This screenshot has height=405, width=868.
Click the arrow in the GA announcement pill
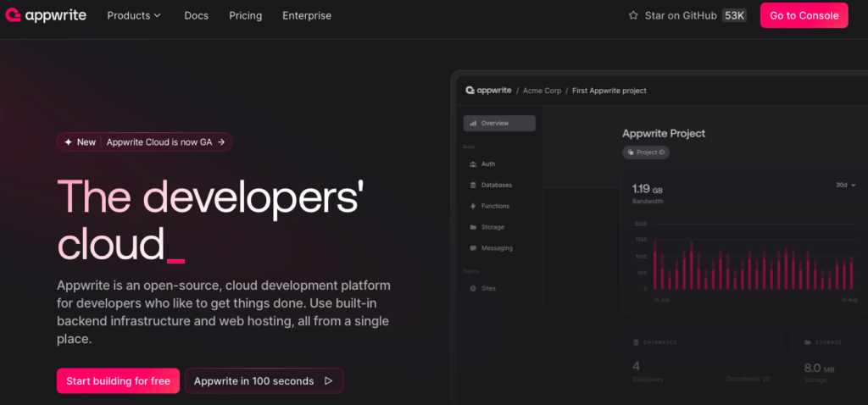click(x=221, y=142)
